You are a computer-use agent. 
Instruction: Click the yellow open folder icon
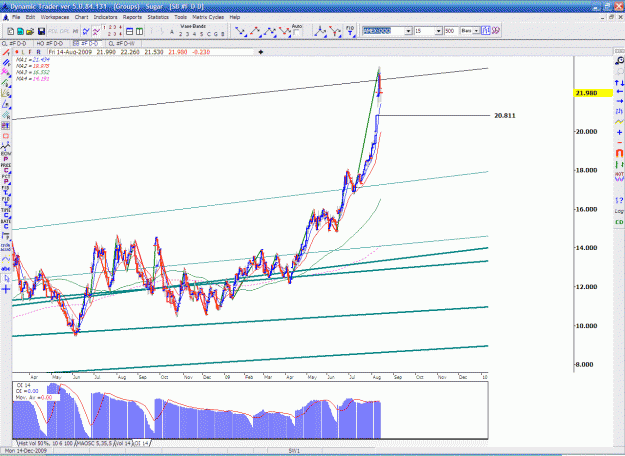coord(30,31)
